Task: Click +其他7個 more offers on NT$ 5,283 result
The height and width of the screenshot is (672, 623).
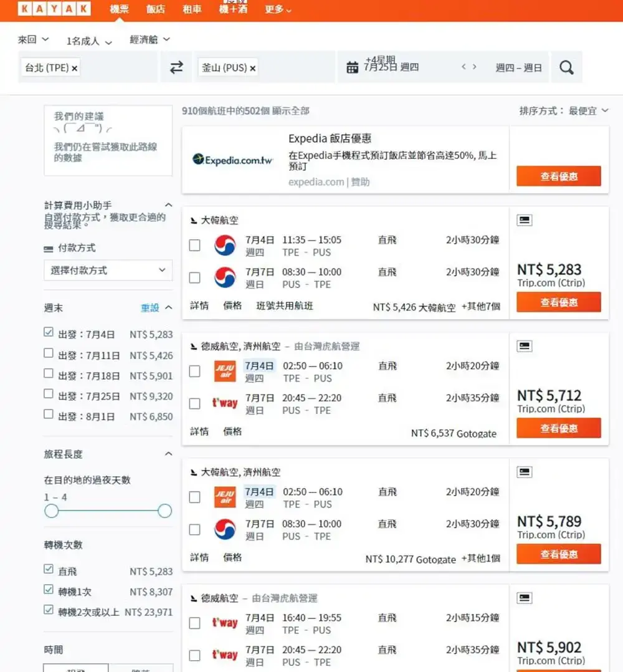Action: 480,307
